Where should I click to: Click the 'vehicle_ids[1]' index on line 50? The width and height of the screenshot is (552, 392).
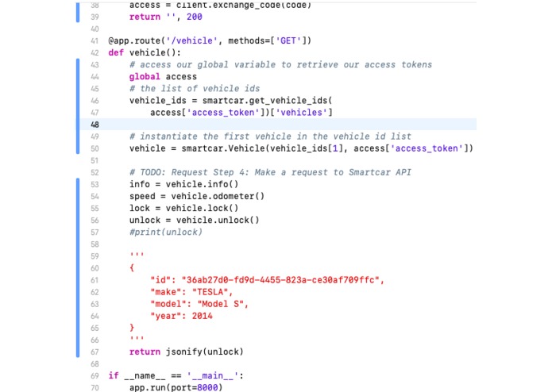pos(307,148)
